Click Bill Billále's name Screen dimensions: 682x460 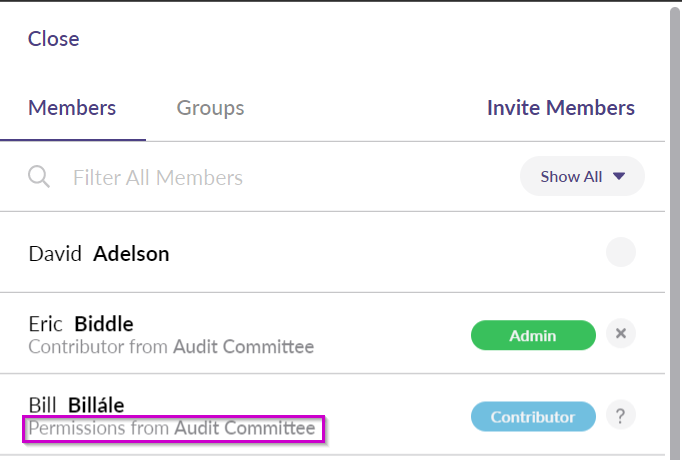tap(77, 405)
